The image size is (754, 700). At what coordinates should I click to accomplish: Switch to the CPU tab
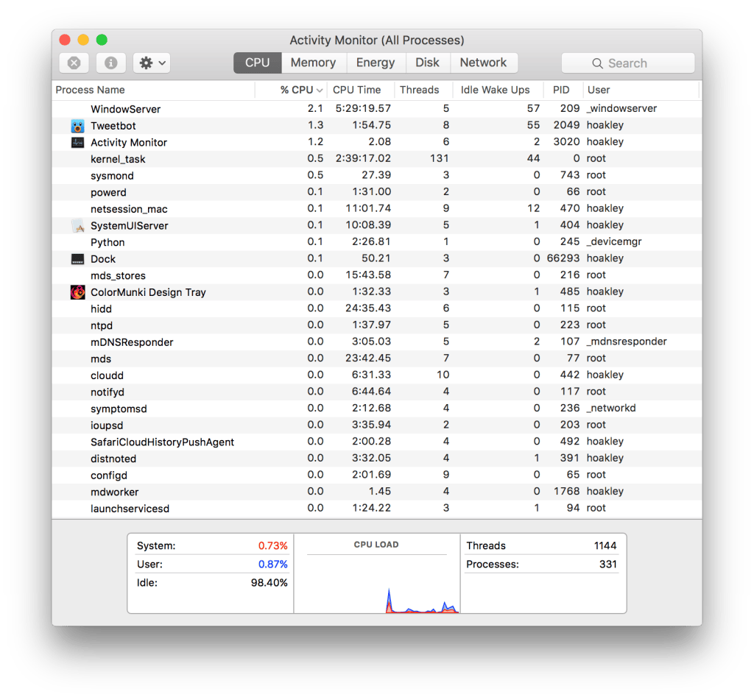(x=257, y=63)
